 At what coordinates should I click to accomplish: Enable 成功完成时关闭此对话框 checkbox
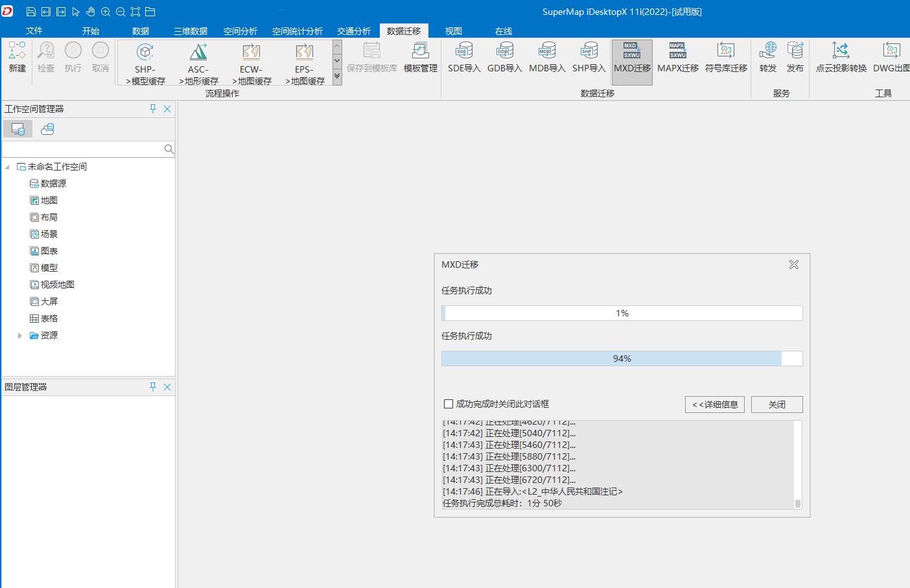(x=449, y=404)
